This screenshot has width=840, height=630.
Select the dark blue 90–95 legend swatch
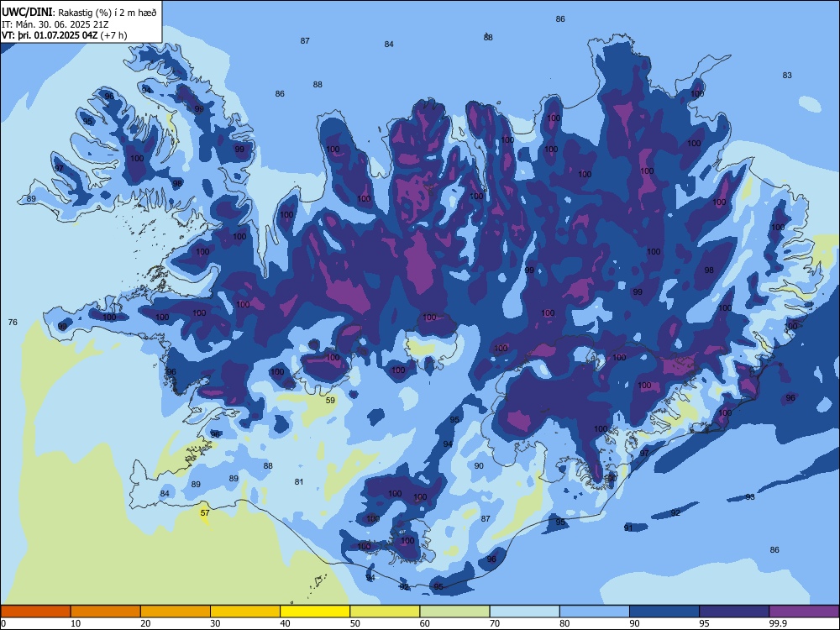[x=664, y=612]
